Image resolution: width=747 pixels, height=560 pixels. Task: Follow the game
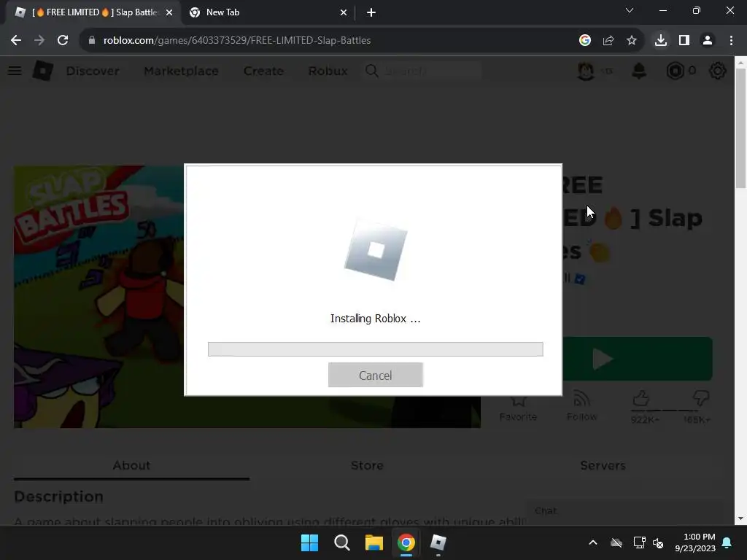click(581, 406)
